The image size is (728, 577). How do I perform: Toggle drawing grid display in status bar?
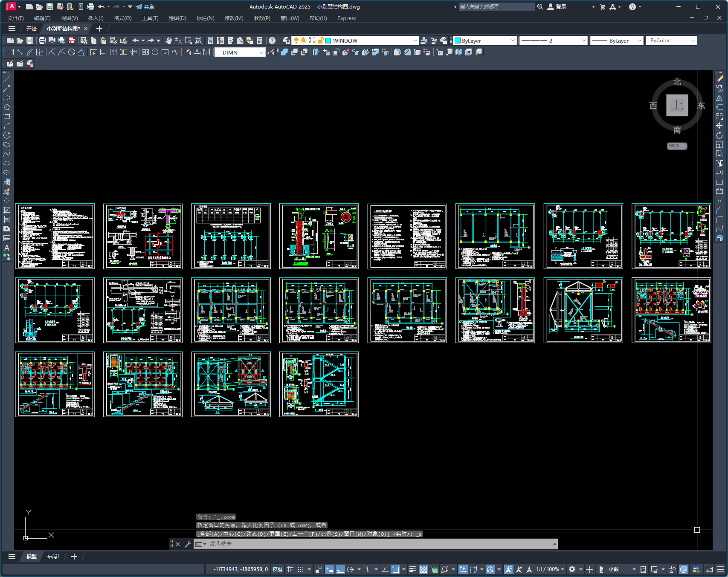point(290,569)
